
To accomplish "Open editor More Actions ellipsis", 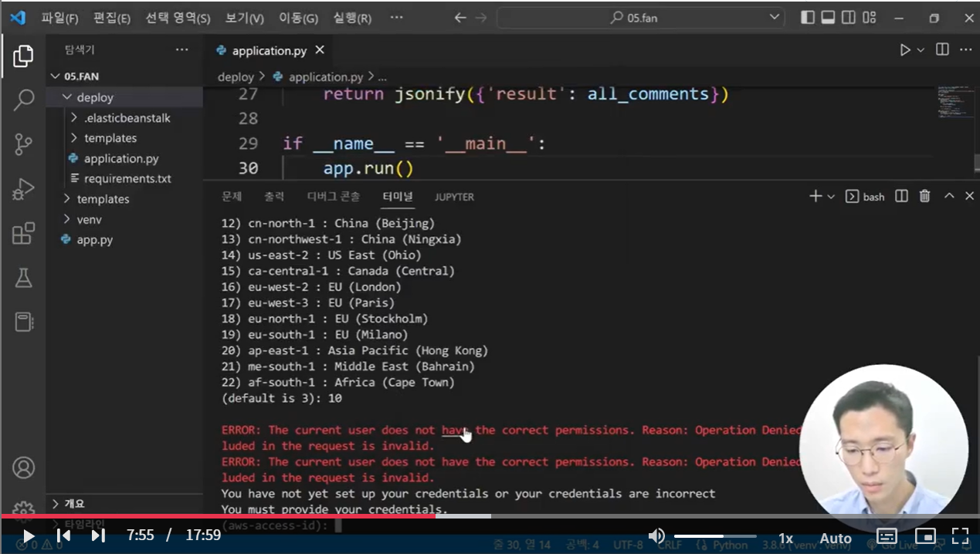I will (965, 49).
